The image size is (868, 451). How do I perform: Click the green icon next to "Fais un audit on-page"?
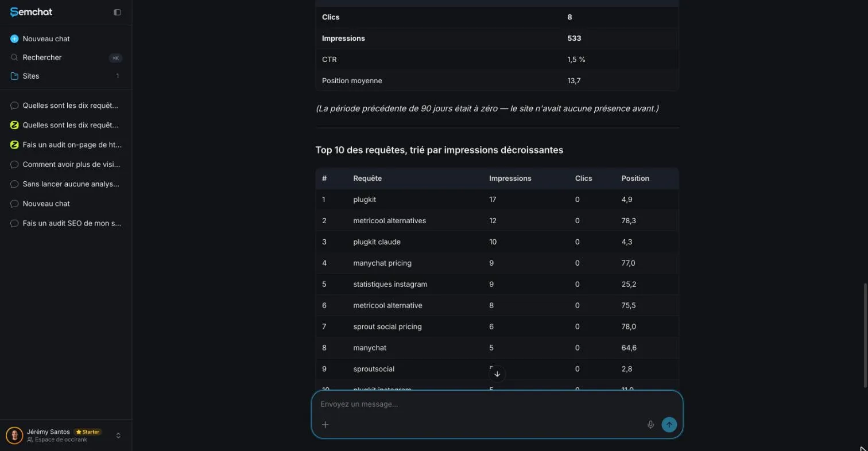point(14,145)
